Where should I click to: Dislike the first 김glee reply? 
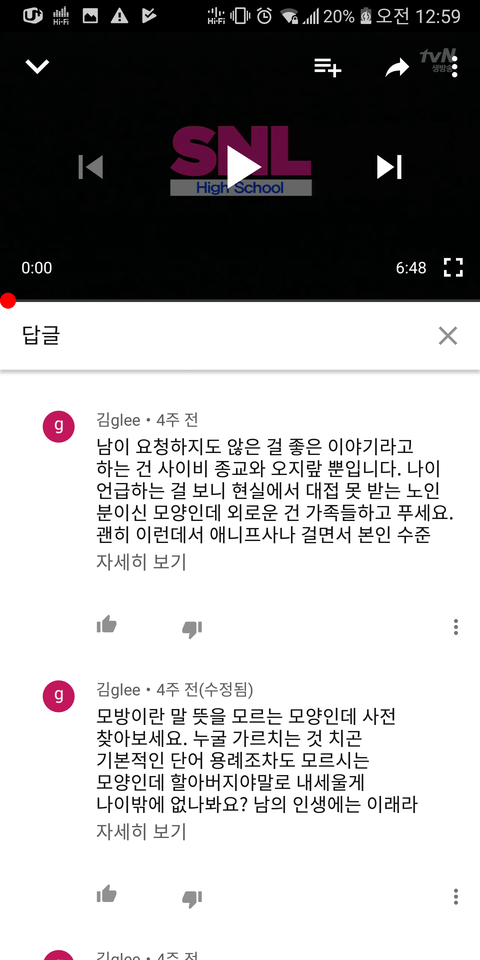(x=192, y=629)
